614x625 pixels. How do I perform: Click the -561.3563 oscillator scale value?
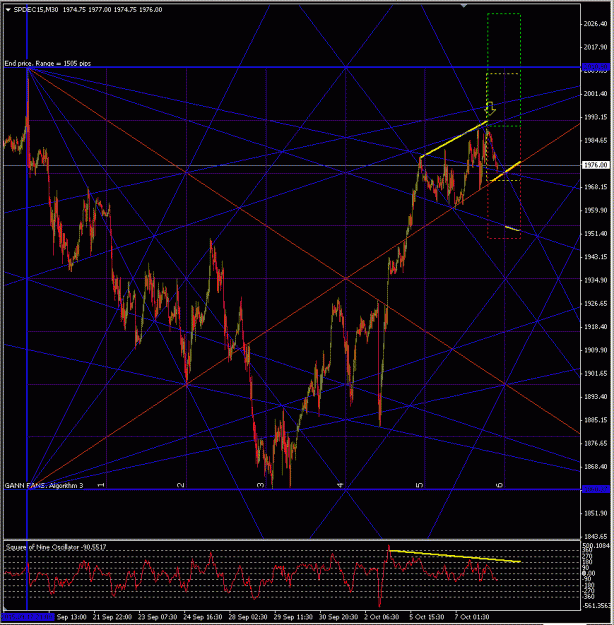coord(596,606)
